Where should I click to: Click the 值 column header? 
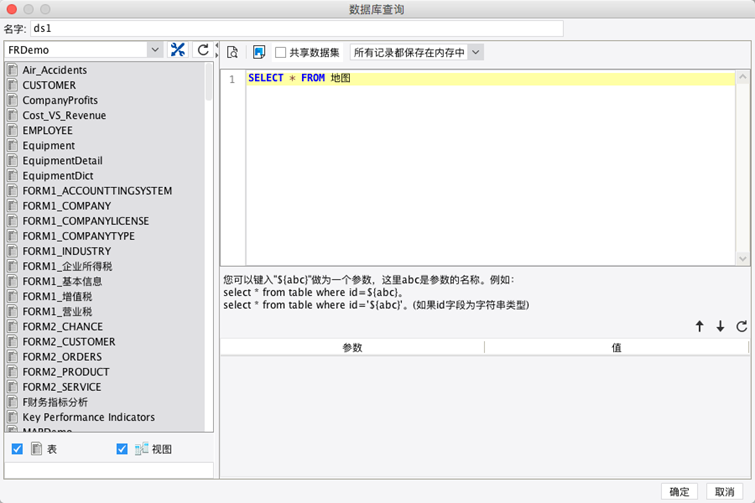click(x=616, y=348)
